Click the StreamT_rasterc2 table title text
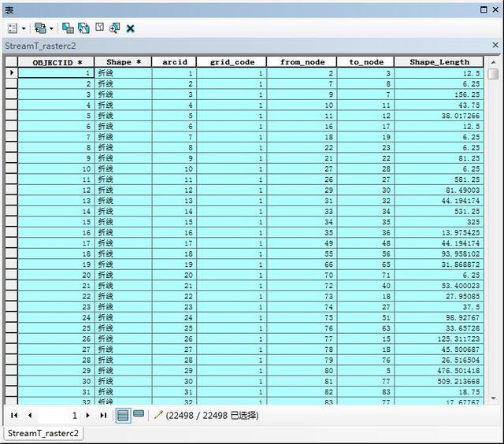The height and width of the screenshot is (444, 504). (x=40, y=46)
